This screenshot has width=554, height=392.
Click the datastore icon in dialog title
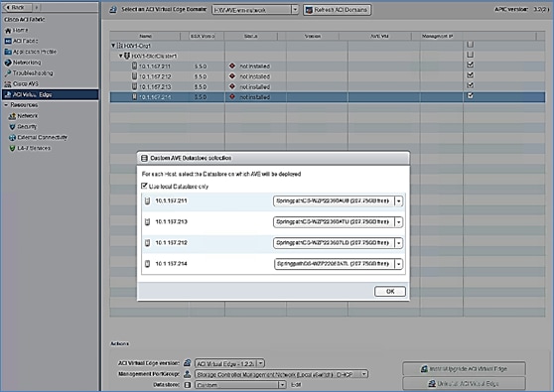[x=144, y=158]
